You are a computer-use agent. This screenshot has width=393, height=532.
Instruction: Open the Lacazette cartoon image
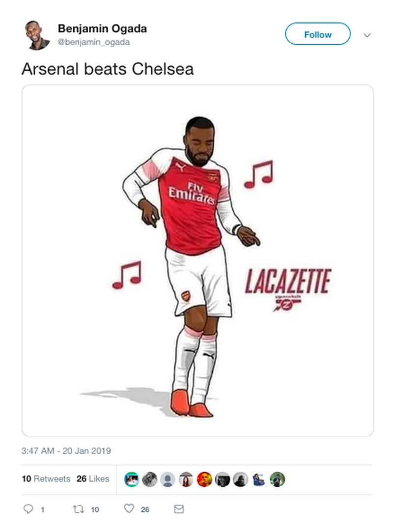[197, 260]
